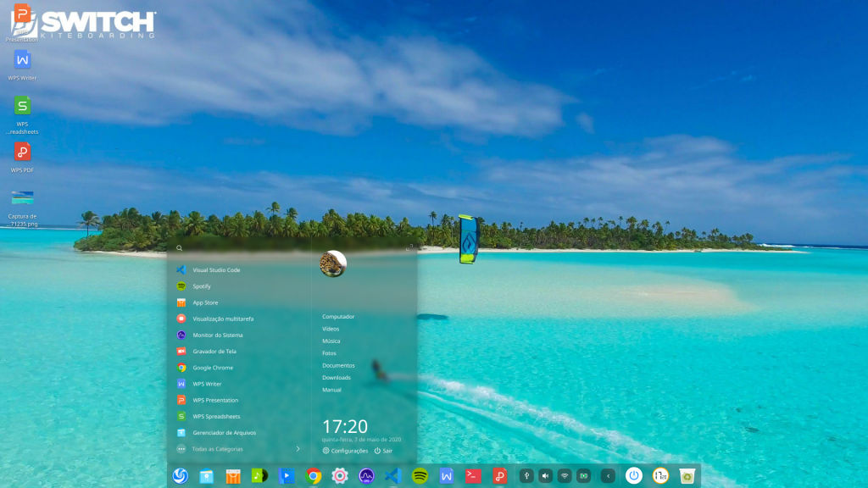Open the Downloads folder link

pos(336,377)
